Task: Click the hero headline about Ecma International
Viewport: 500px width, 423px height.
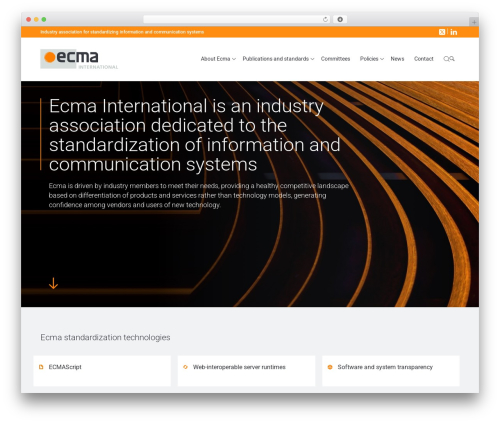Action: pyautogui.click(x=195, y=135)
